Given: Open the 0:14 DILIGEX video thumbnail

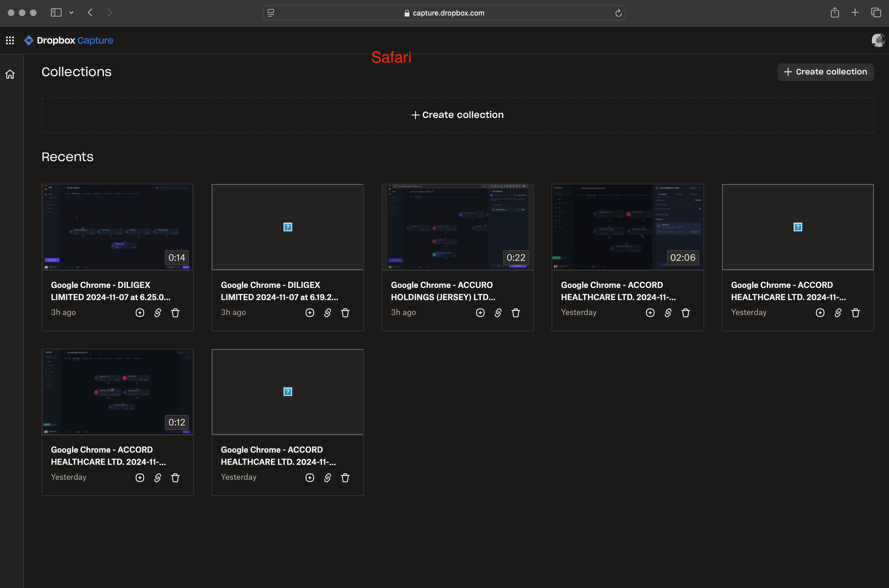Looking at the screenshot, I should tap(117, 227).
